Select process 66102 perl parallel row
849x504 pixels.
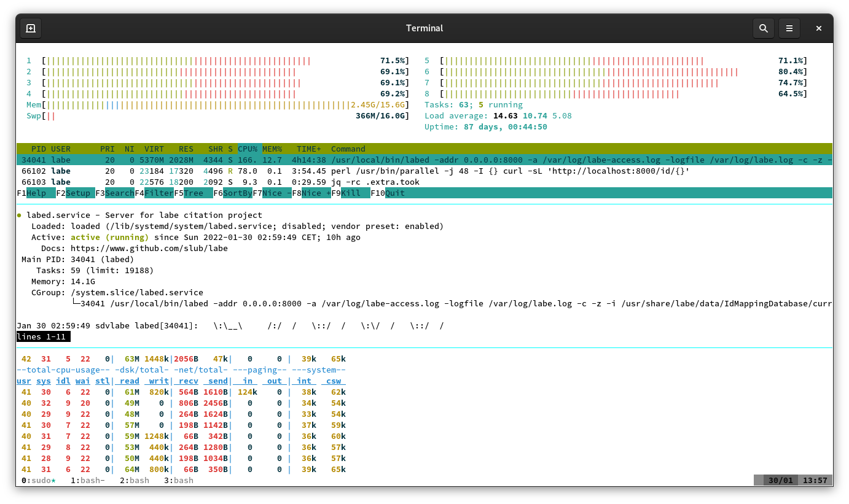[424, 171]
